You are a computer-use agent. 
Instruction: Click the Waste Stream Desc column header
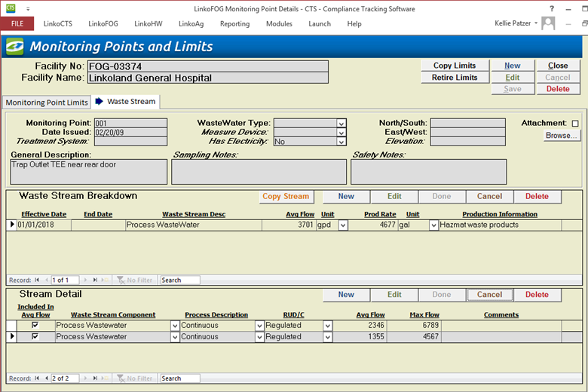(194, 214)
